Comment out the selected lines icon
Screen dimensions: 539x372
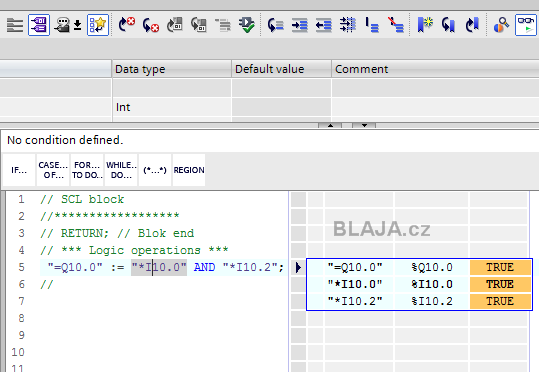[x=372, y=25]
